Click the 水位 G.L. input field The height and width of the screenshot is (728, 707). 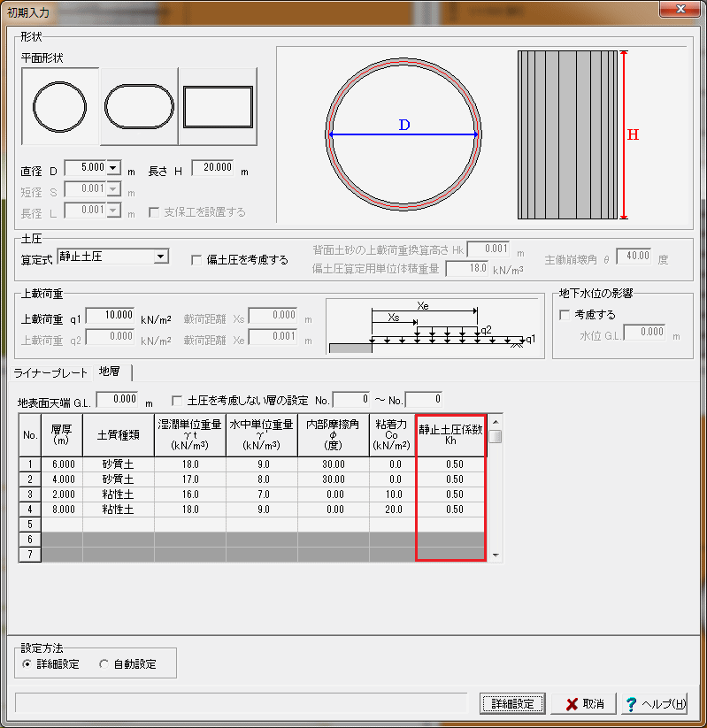pos(644,332)
